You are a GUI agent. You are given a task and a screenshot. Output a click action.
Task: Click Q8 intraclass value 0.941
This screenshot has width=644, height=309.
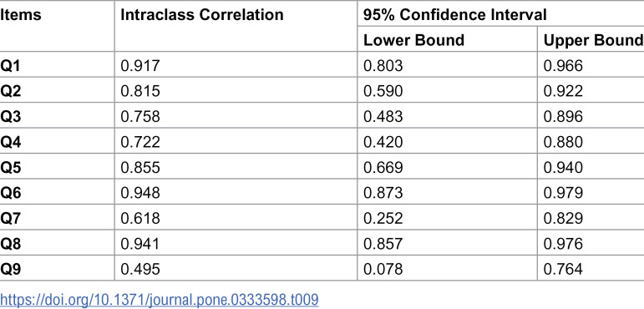pyautogui.click(x=140, y=244)
